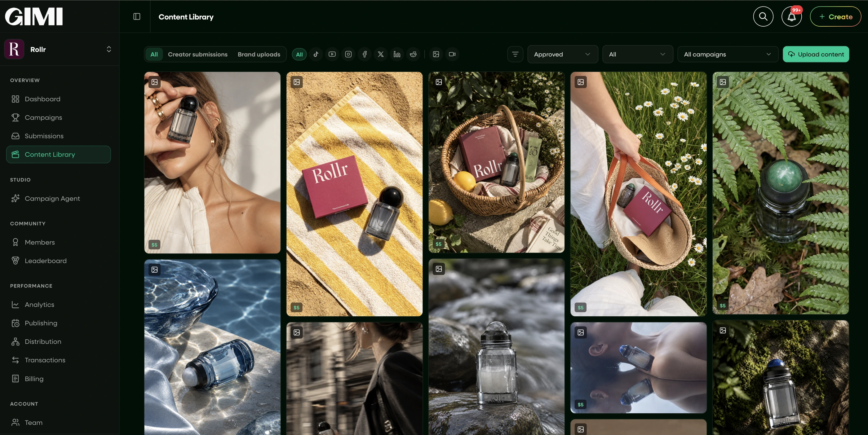
Task: Open the search icon in the header
Action: (x=763, y=16)
